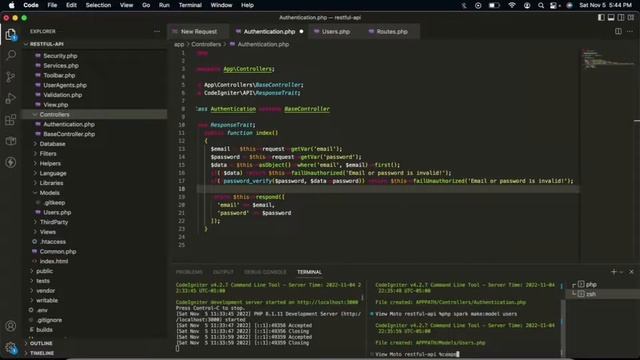Create a new terminal with plus icon
The width and height of the screenshot is (640, 360).
pyautogui.click(x=613, y=271)
